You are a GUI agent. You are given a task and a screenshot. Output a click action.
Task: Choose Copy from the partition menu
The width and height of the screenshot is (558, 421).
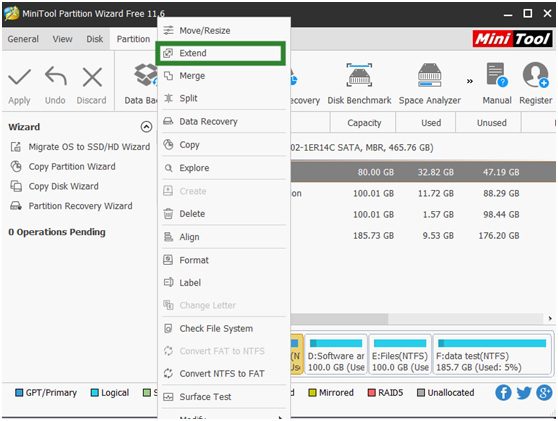pyautogui.click(x=223, y=145)
